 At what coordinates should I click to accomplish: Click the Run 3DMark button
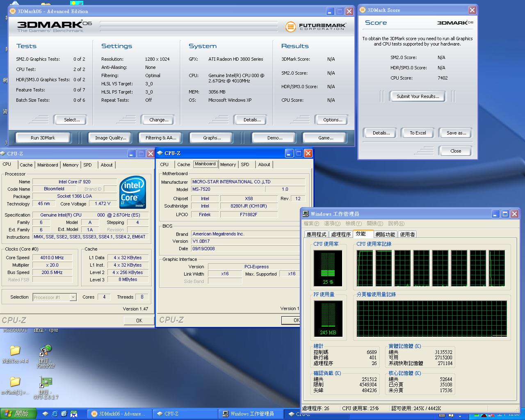click(x=43, y=138)
